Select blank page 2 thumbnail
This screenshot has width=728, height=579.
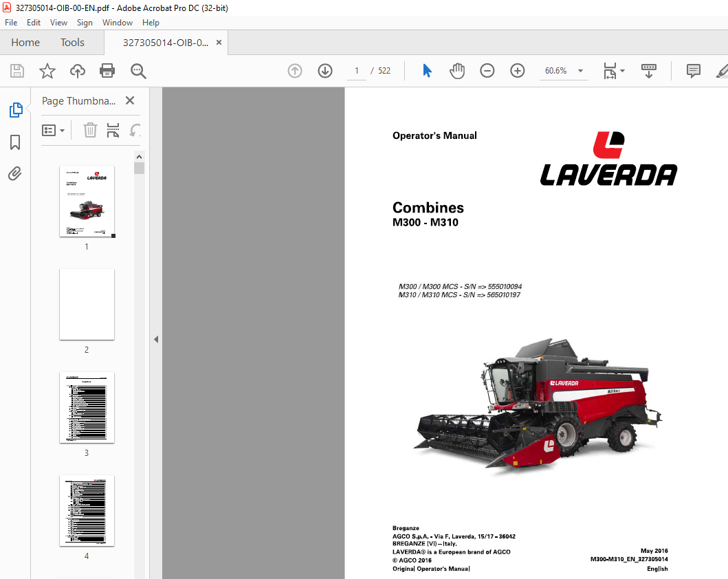point(87,304)
